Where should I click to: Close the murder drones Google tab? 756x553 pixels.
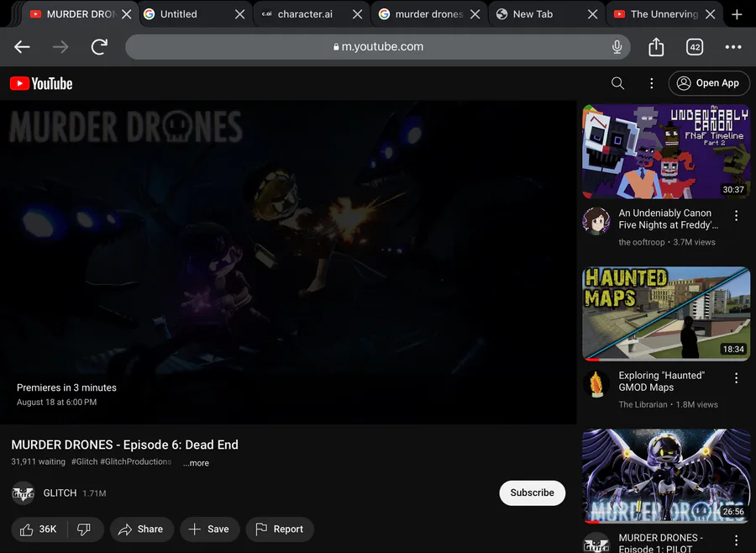click(x=475, y=14)
